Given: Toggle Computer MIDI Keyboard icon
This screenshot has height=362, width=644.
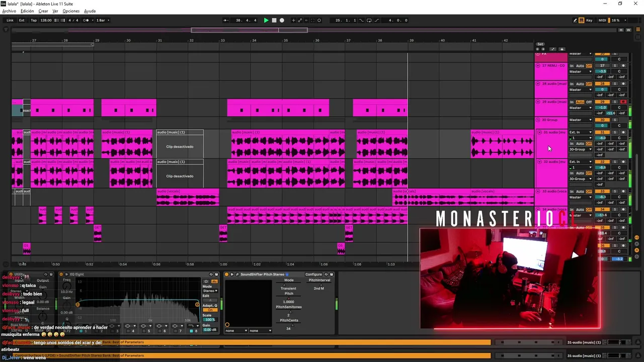Looking at the screenshot, I should coord(582,20).
